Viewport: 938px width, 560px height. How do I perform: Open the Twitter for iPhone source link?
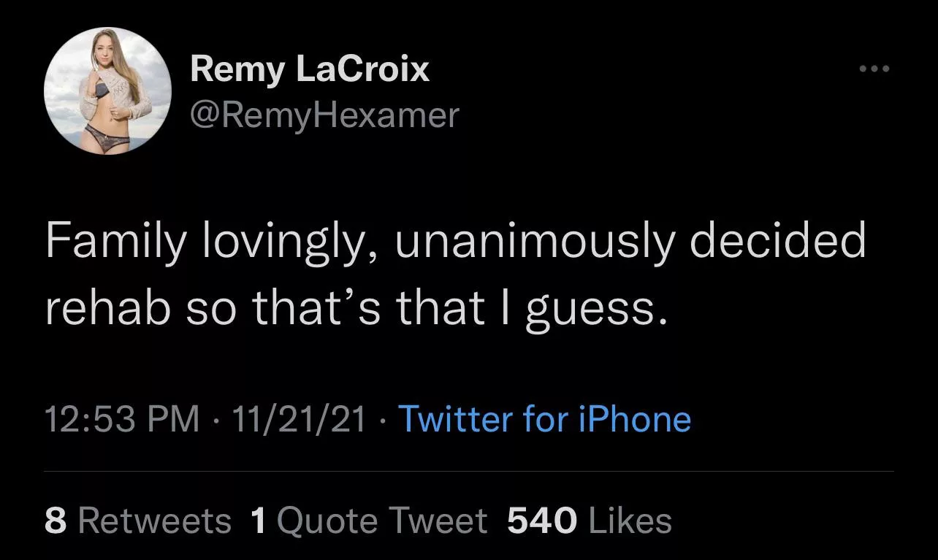coord(544,419)
